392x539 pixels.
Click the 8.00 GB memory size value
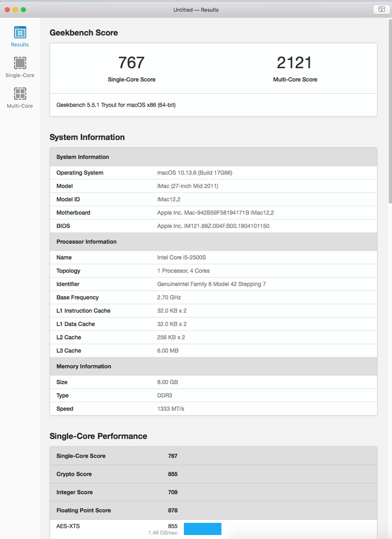coord(168,382)
